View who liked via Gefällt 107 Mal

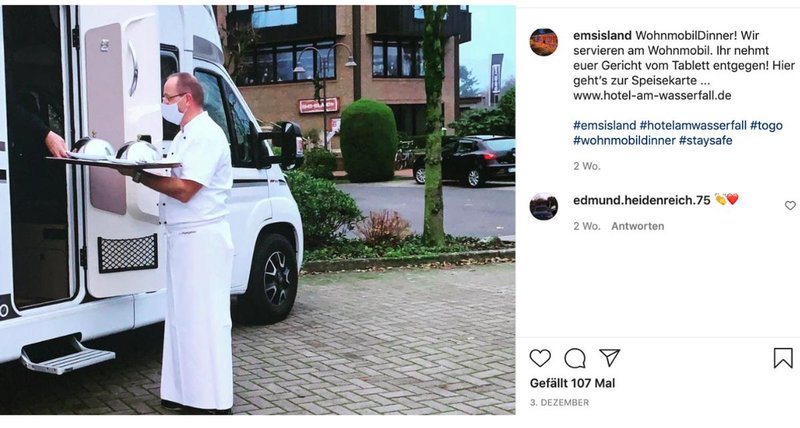[572, 383]
